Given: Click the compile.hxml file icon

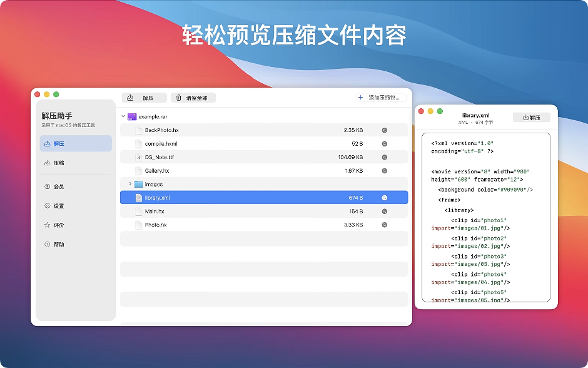Looking at the screenshot, I should (138, 144).
